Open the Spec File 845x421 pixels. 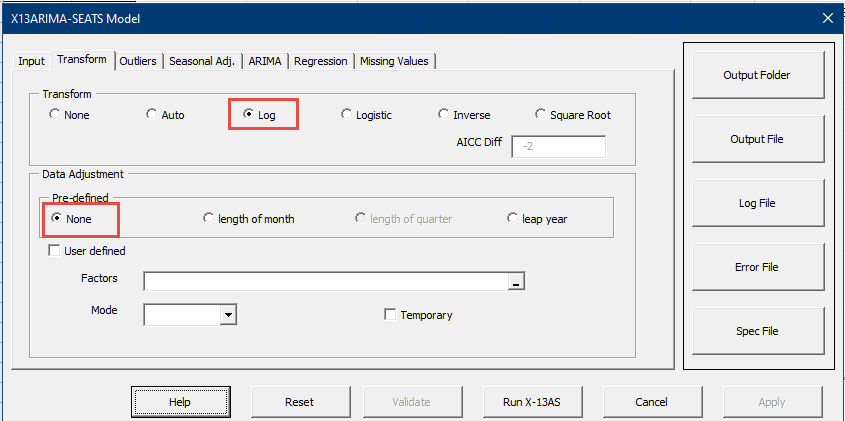757,331
